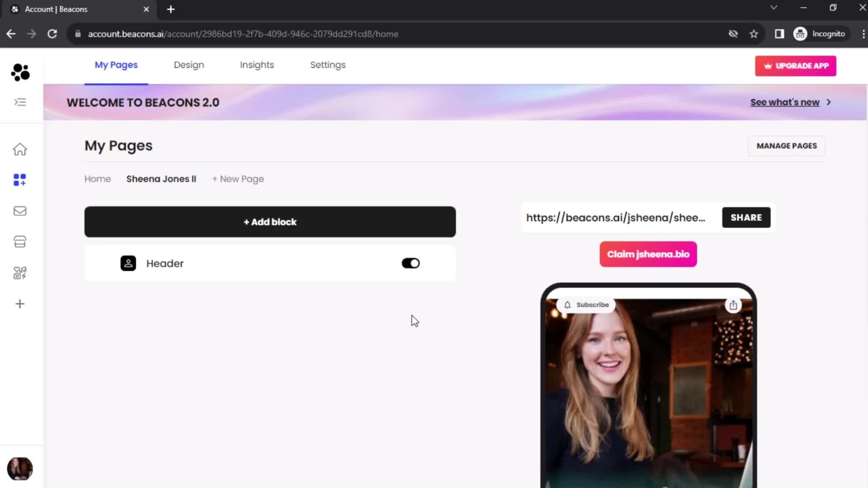
Task: Select the New Page option
Action: coord(238,178)
